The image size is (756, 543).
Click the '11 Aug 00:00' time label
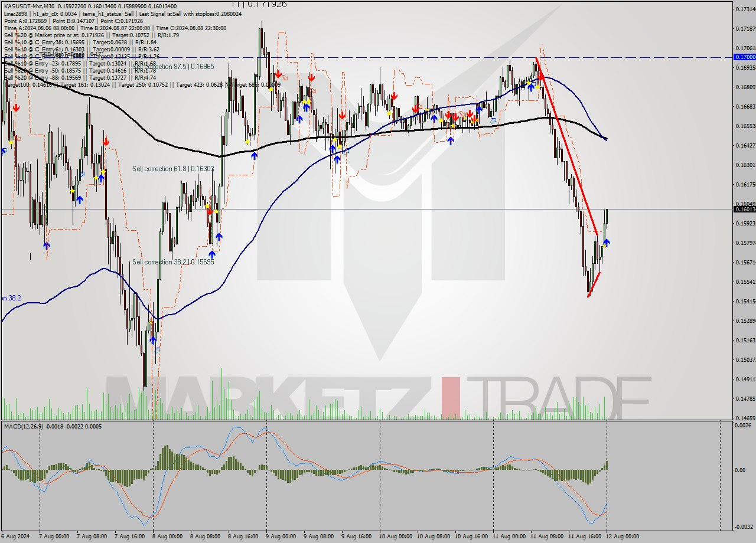click(x=509, y=537)
